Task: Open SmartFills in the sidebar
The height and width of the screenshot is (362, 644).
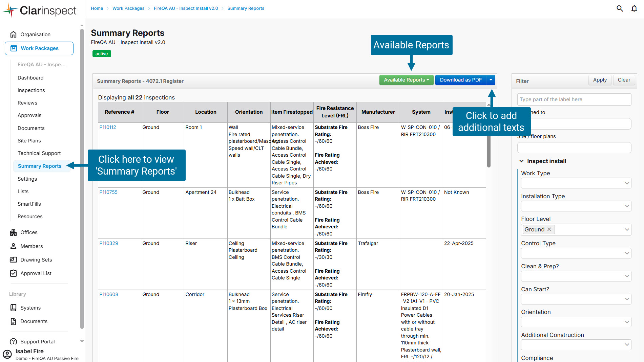Action: point(29,204)
